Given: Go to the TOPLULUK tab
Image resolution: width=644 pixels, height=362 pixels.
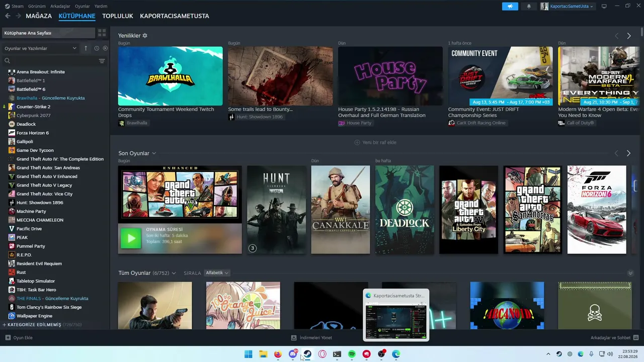Looking at the screenshot, I should click(118, 16).
